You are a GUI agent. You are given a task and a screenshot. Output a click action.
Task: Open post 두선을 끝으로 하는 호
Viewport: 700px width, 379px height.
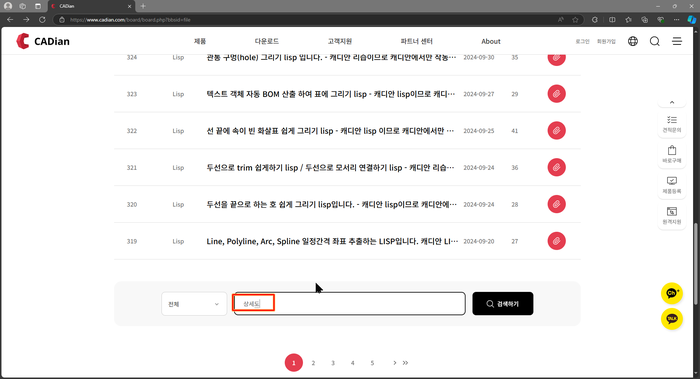331,204
